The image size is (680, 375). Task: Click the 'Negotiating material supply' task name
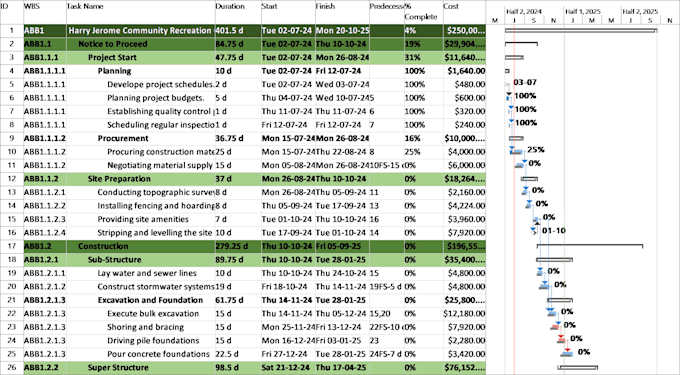click(x=160, y=165)
